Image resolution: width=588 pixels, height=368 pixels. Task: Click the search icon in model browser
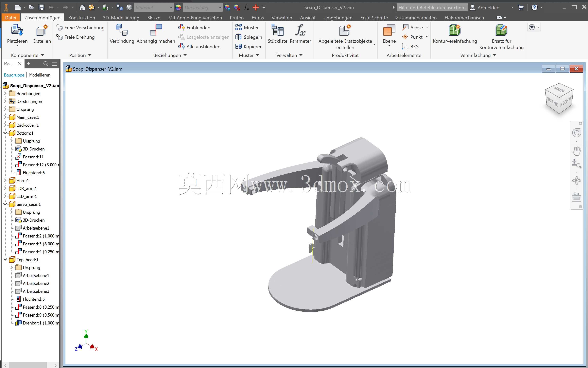(x=45, y=64)
